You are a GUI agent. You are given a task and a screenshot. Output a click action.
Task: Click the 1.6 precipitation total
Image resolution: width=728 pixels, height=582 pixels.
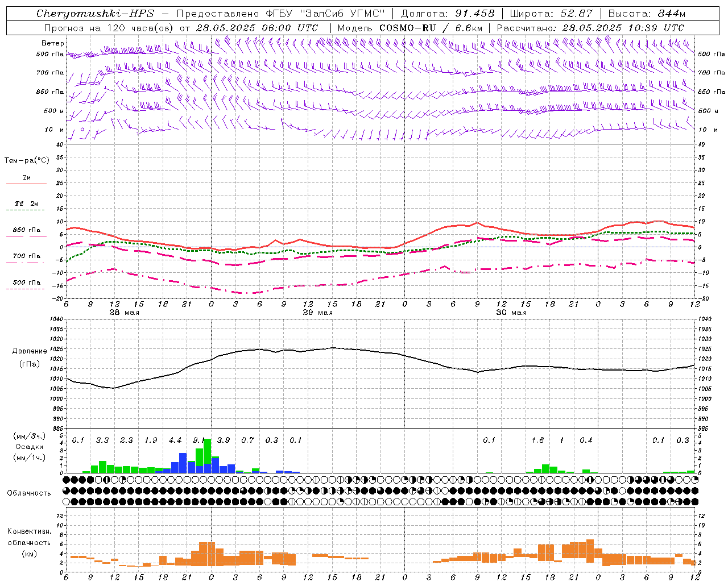click(x=537, y=440)
